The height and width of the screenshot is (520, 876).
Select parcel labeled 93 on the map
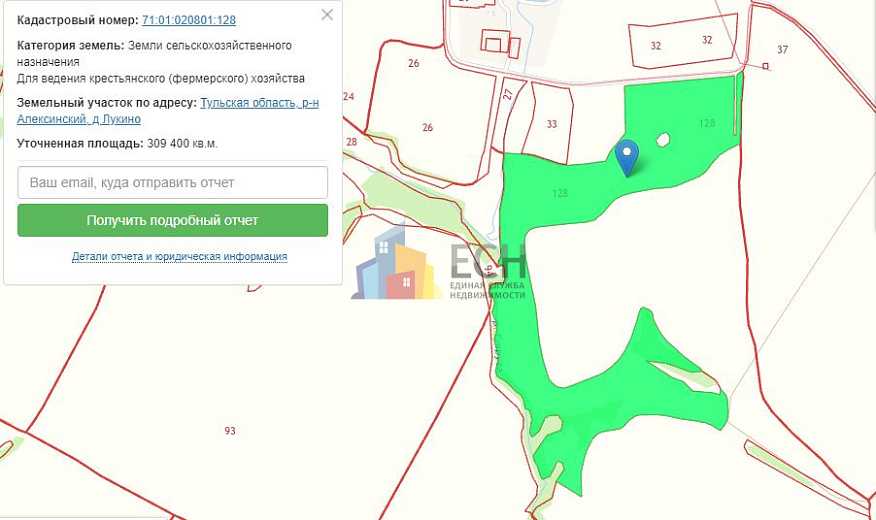click(230, 431)
